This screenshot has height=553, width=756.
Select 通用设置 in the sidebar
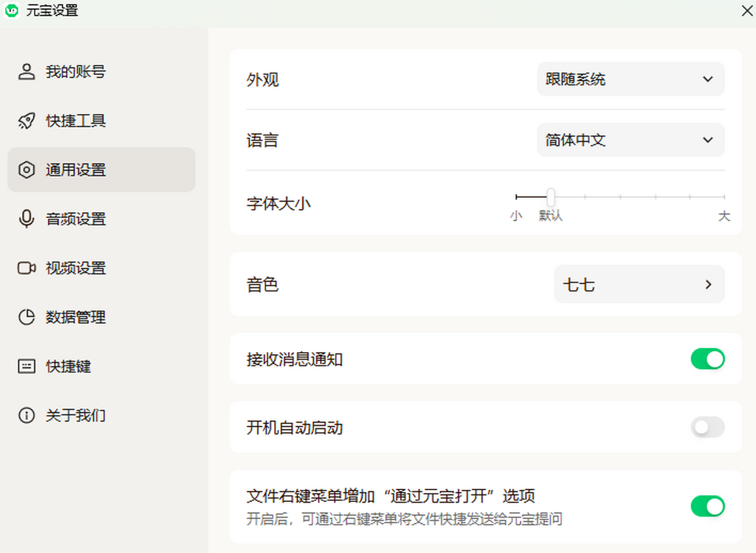click(101, 170)
